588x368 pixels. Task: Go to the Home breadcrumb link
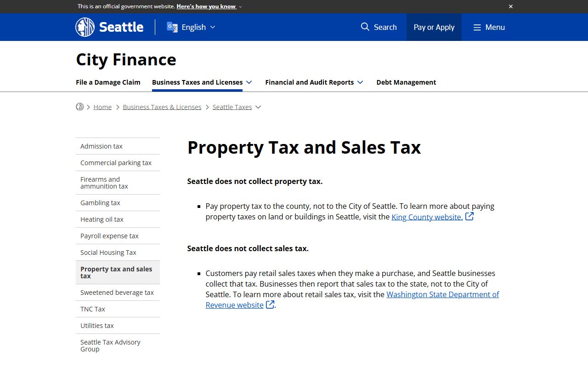coord(102,107)
